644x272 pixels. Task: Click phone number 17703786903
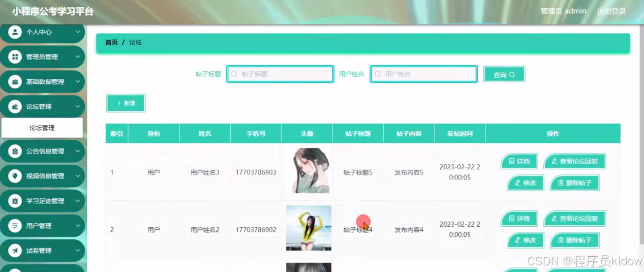pos(256,172)
